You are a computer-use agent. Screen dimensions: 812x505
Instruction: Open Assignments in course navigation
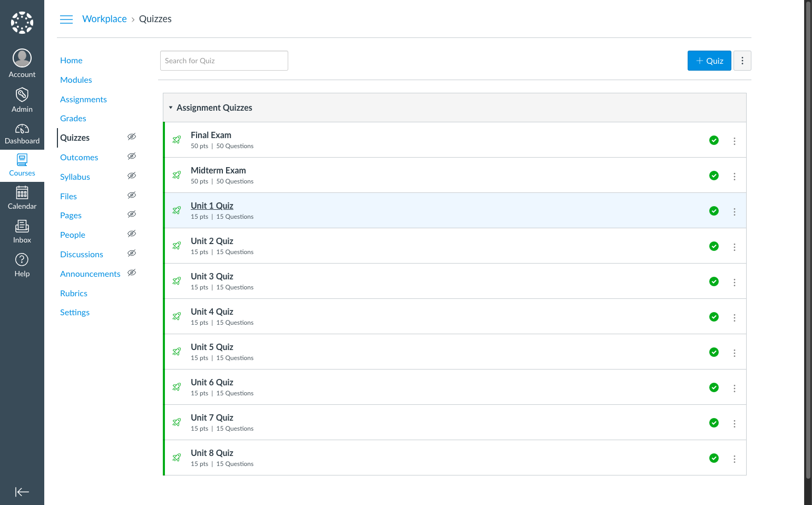(83, 100)
